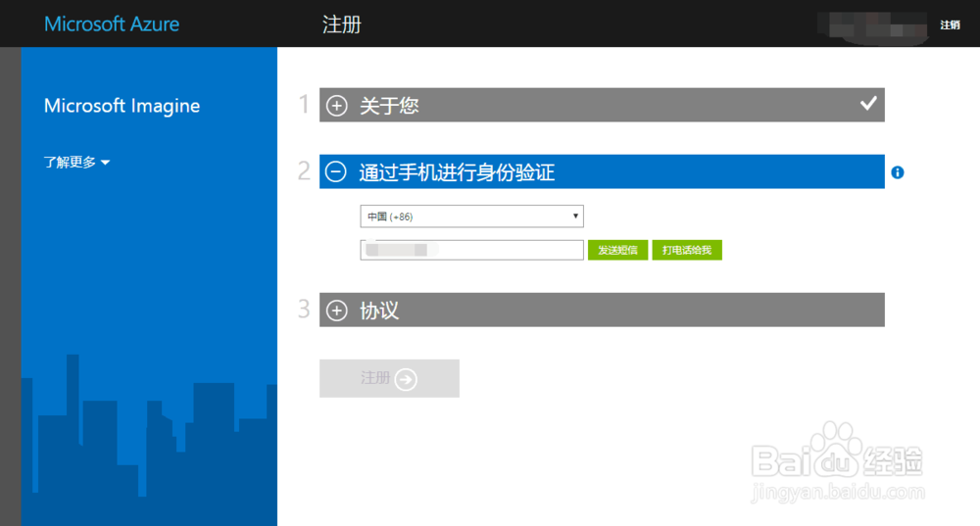980x526 pixels.
Task: Click the 注销 sign-out link
Action: point(950,25)
